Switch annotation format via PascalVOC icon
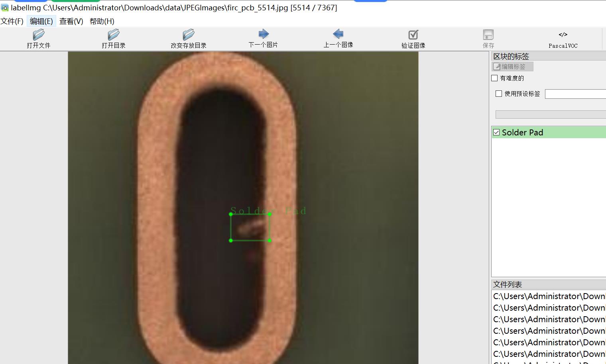Image resolution: width=606 pixels, height=364 pixels. pos(563,35)
